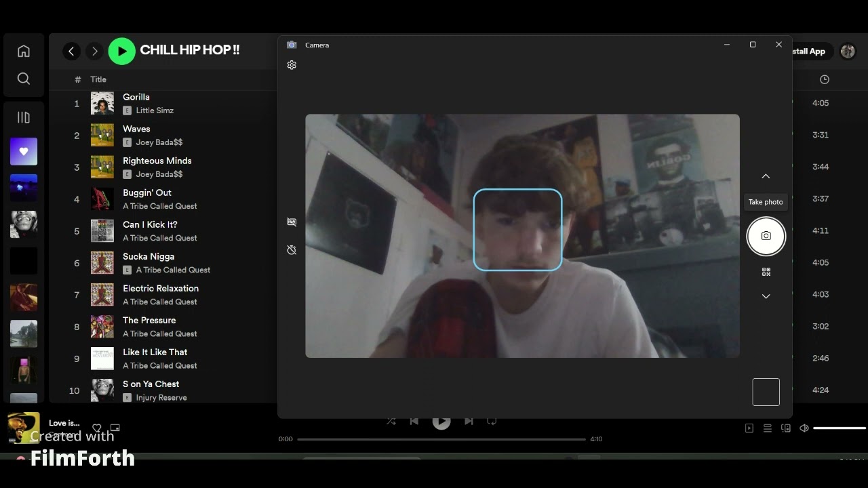Click the Title column header
The image size is (868, 488).
click(98, 79)
